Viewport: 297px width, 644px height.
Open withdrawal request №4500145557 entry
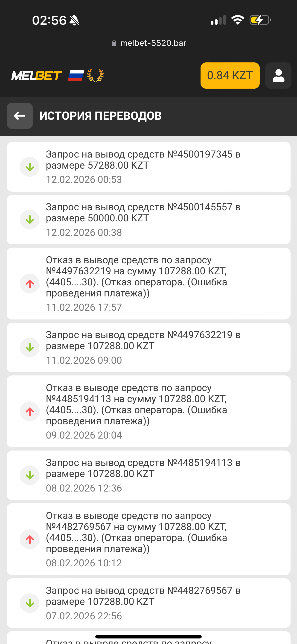point(148,219)
